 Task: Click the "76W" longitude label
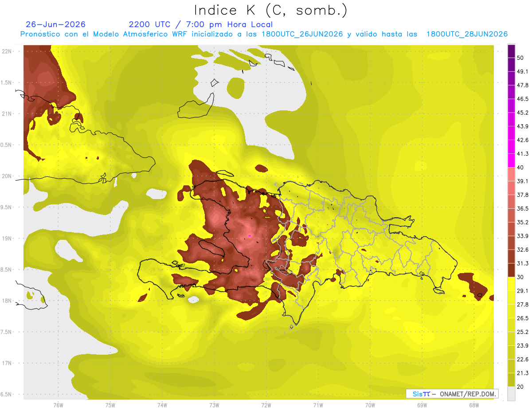(x=58, y=405)
